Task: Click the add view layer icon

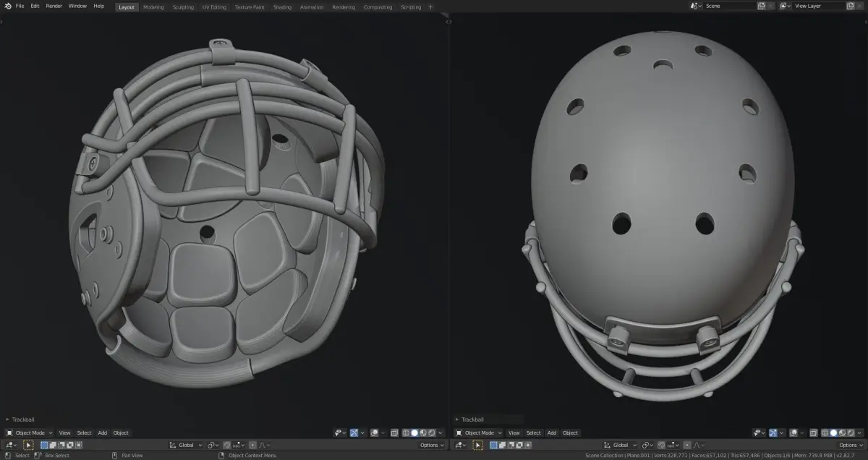Action: [x=850, y=6]
